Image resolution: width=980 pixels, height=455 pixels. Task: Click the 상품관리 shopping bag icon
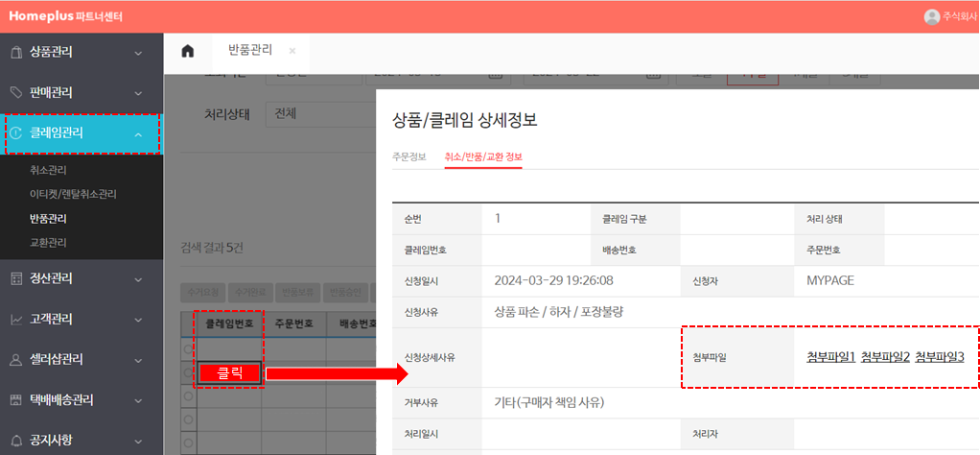[15, 52]
